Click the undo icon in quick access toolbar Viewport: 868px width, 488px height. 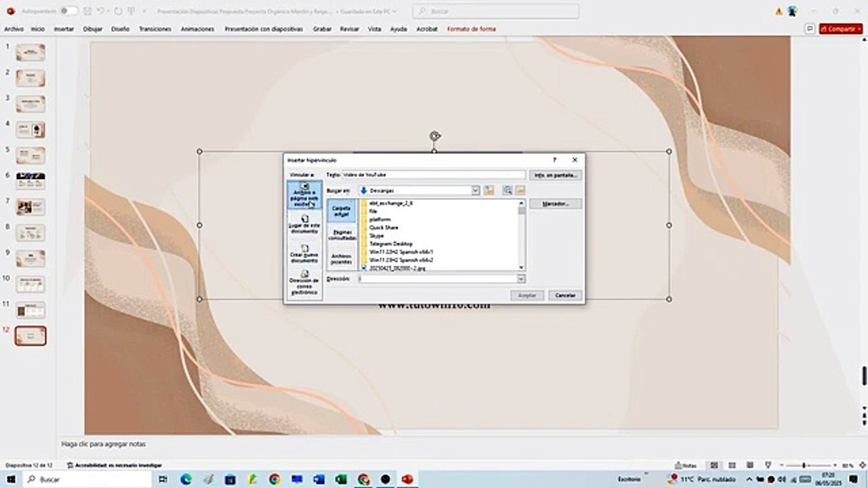point(100,11)
